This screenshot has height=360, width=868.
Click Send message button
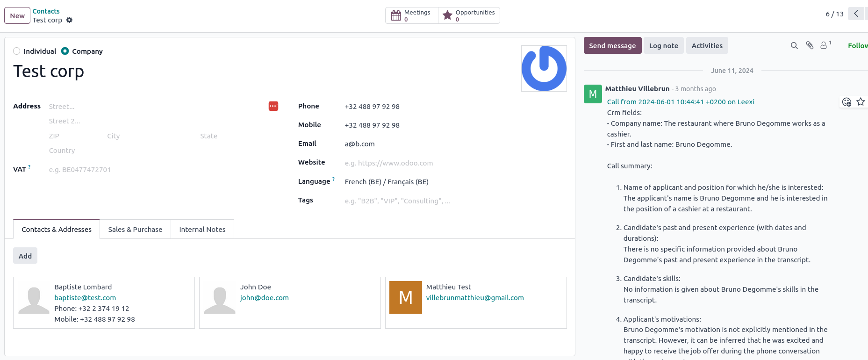click(612, 45)
